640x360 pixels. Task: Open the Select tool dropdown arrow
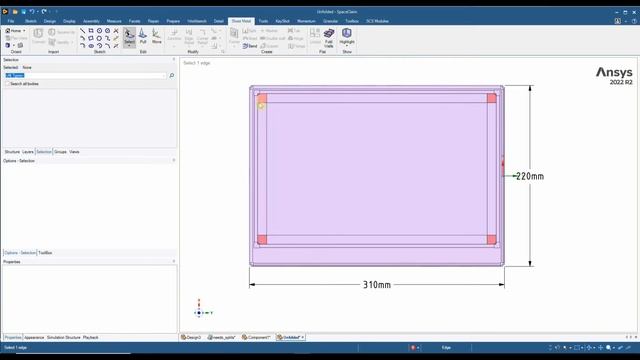[129, 46]
